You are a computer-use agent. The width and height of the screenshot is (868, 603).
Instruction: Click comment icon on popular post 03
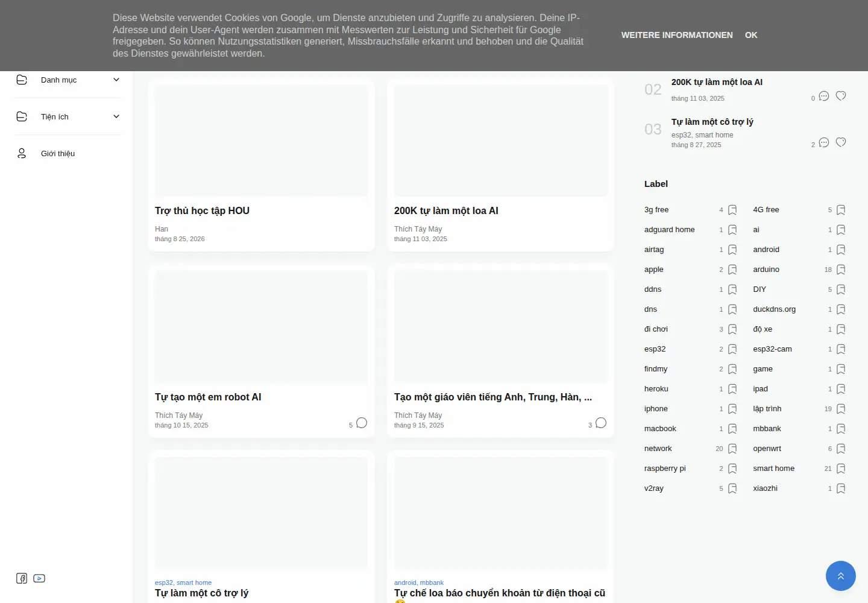824,143
